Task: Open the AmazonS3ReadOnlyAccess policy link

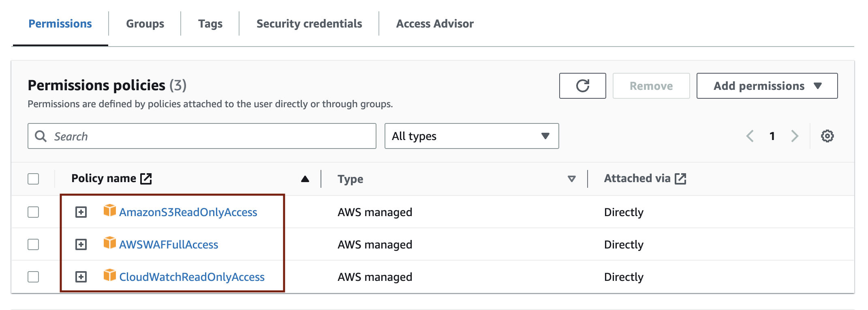Action: point(188,212)
